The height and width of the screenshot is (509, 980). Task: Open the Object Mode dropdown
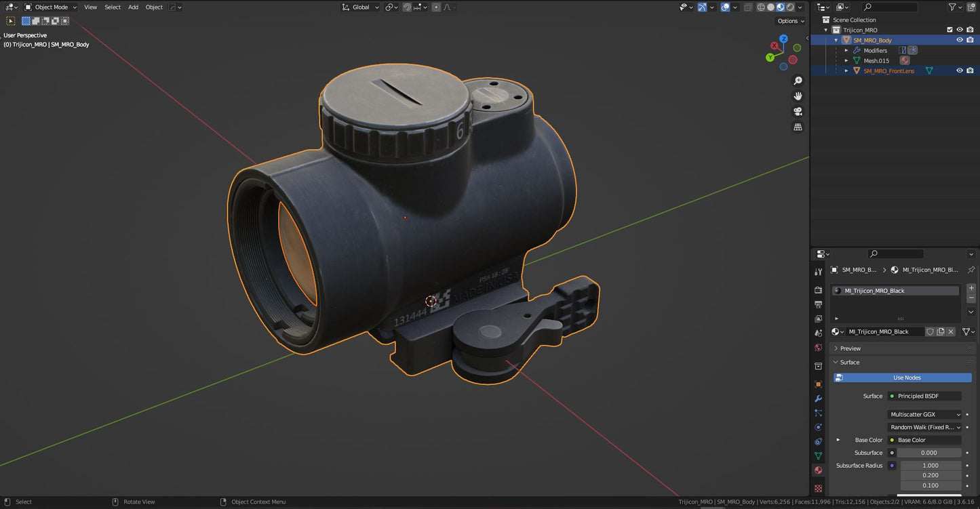coord(52,7)
